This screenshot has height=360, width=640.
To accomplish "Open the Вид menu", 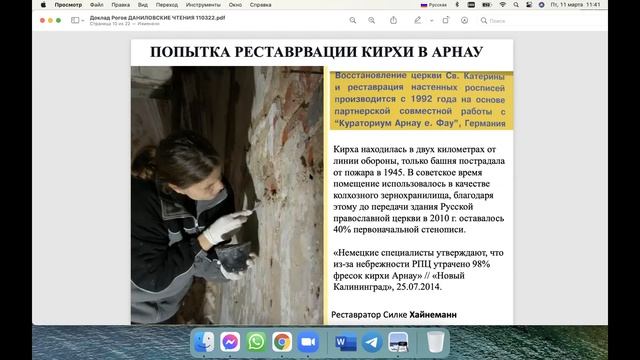I will click(143, 5).
